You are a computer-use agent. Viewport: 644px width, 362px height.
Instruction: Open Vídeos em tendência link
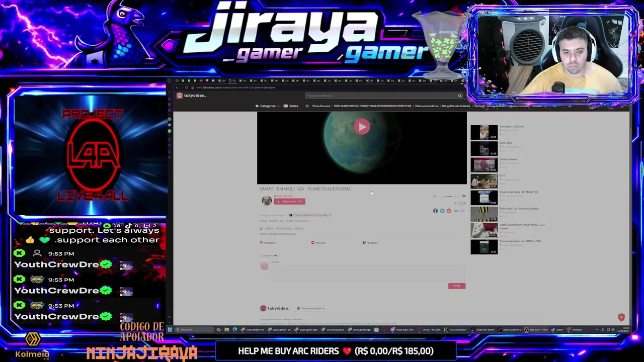427,106
